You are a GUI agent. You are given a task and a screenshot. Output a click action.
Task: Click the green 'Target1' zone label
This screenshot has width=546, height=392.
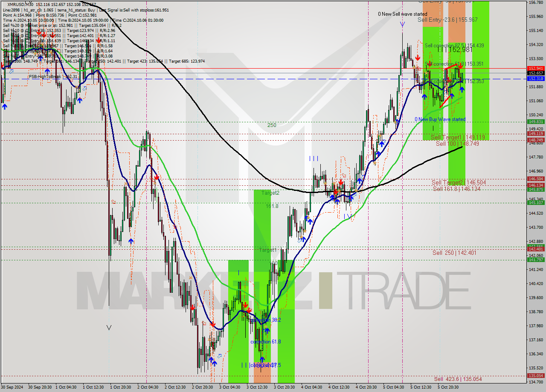(x=267, y=250)
